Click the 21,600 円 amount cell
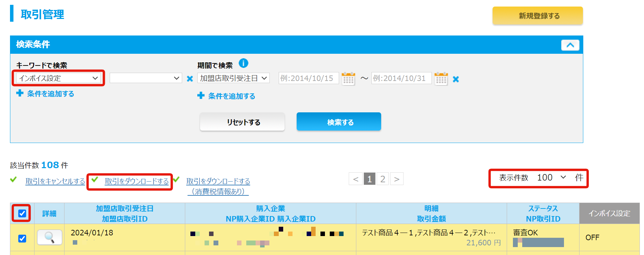The height and width of the screenshot is (255, 644). coord(484,243)
